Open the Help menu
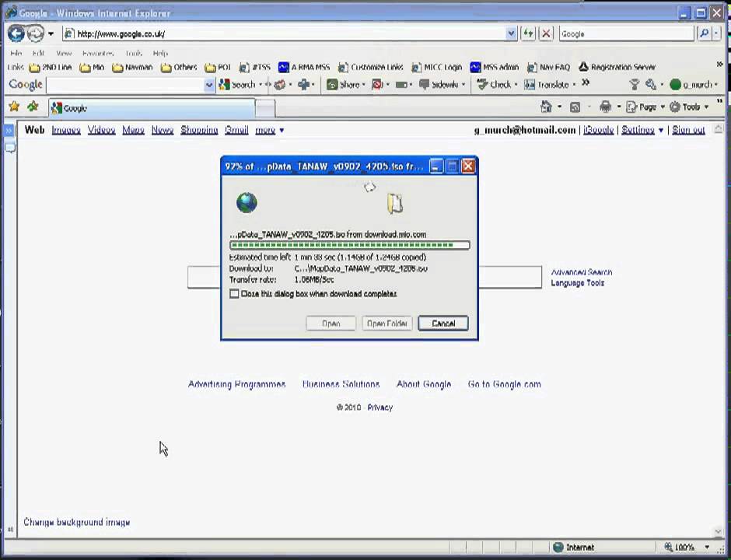The width and height of the screenshot is (731, 560). pos(160,53)
